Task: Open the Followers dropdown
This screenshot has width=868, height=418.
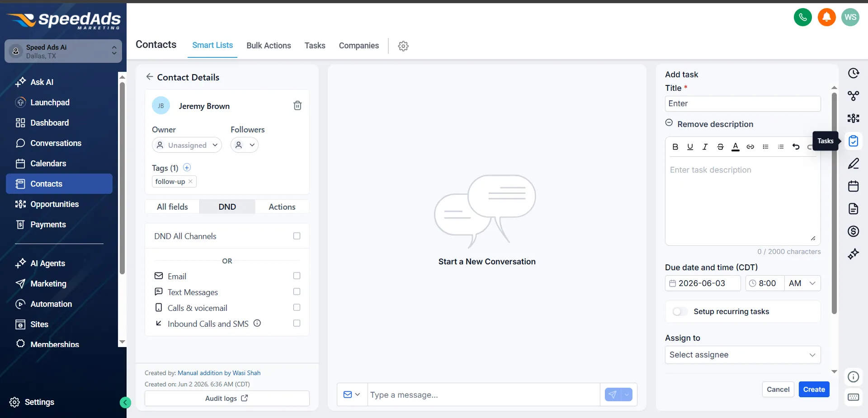Action: click(245, 145)
